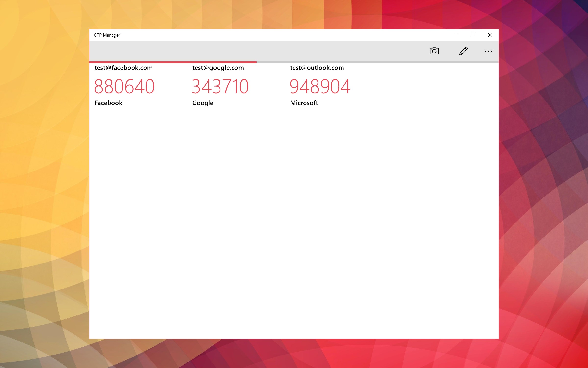Image resolution: width=588 pixels, height=368 pixels.
Task: Select the Microsoft code 948904
Action: tap(320, 86)
